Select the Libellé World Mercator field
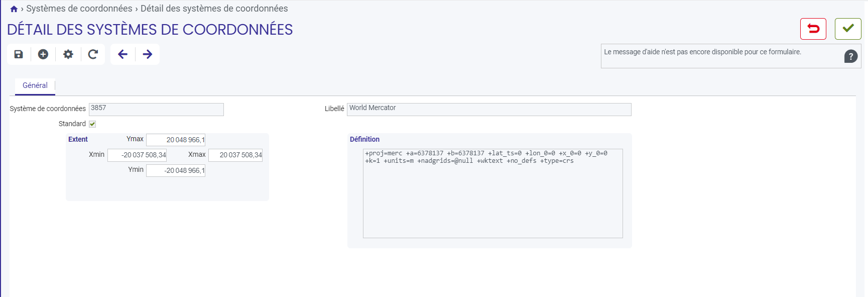868x297 pixels. pos(489,110)
